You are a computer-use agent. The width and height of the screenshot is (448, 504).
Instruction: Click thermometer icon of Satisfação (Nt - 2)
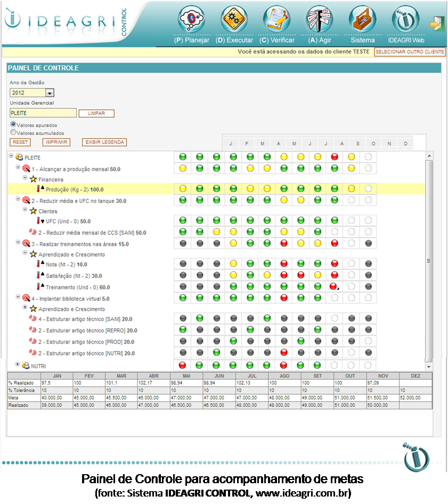38,275
